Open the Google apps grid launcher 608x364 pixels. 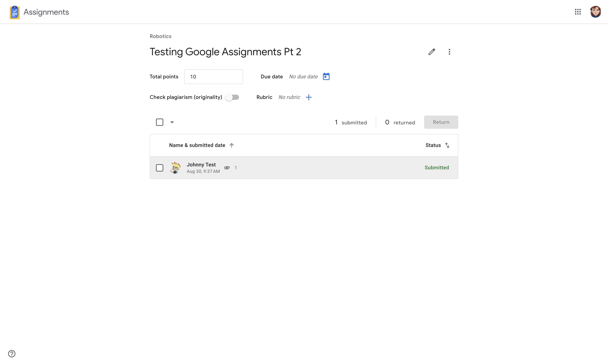578,12
